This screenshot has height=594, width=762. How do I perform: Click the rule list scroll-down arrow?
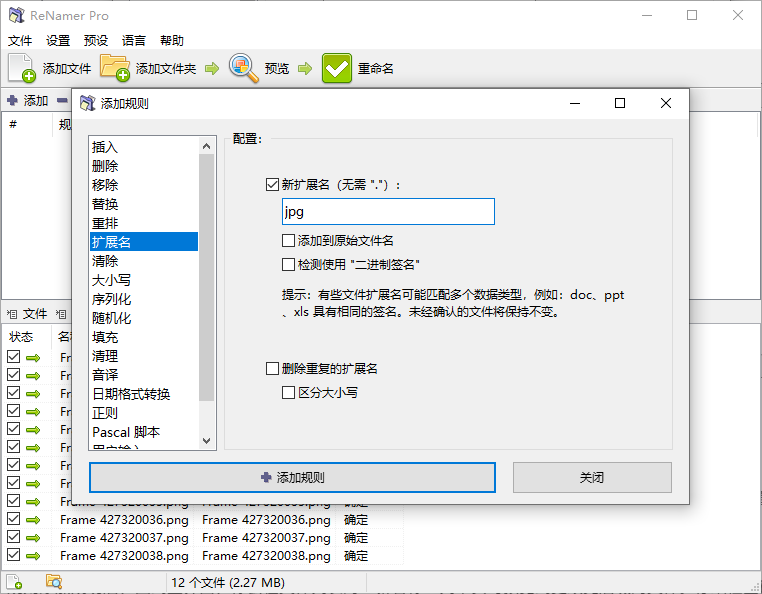pos(207,441)
